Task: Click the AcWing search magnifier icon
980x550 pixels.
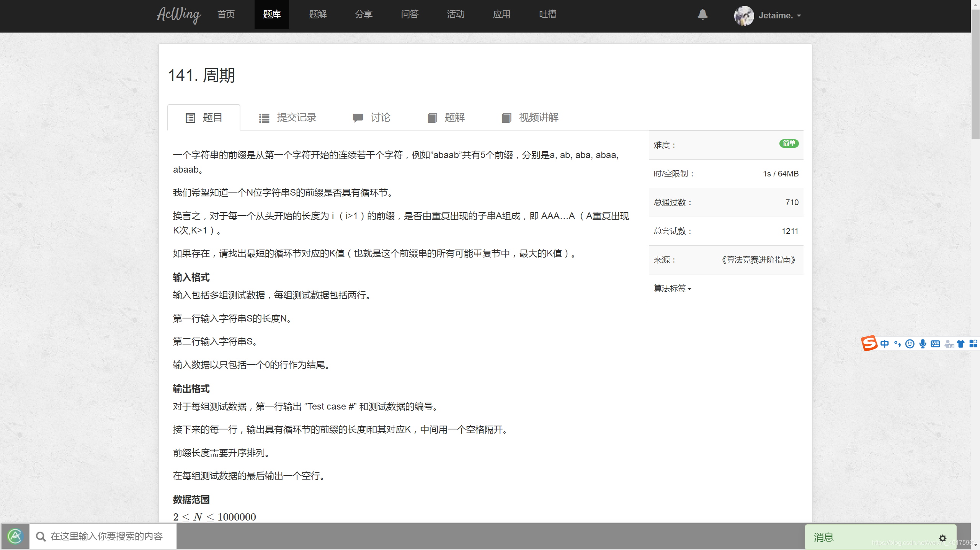Action: [41, 537]
